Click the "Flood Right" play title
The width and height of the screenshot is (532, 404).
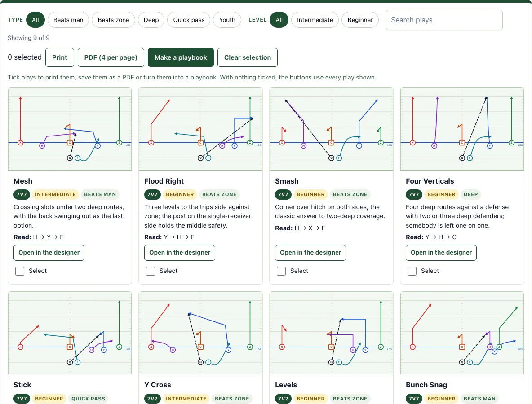click(x=164, y=181)
